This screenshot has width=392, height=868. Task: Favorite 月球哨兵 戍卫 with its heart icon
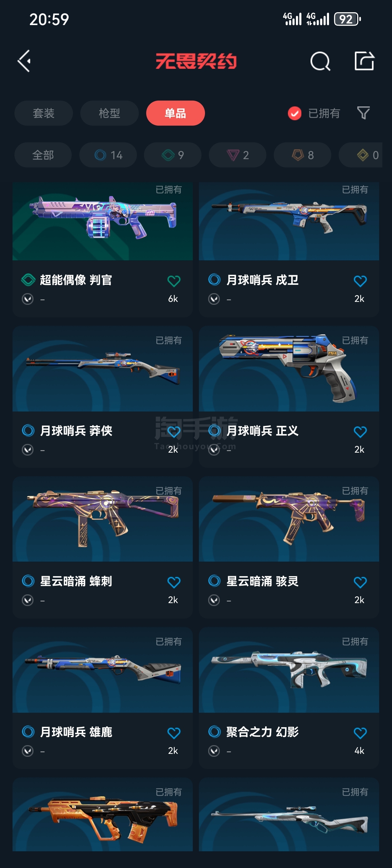tap(360, 281)
